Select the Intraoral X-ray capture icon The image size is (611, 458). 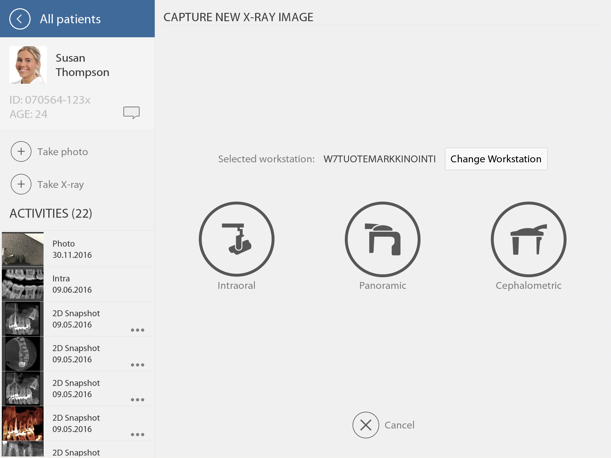(x=236, y=240)
